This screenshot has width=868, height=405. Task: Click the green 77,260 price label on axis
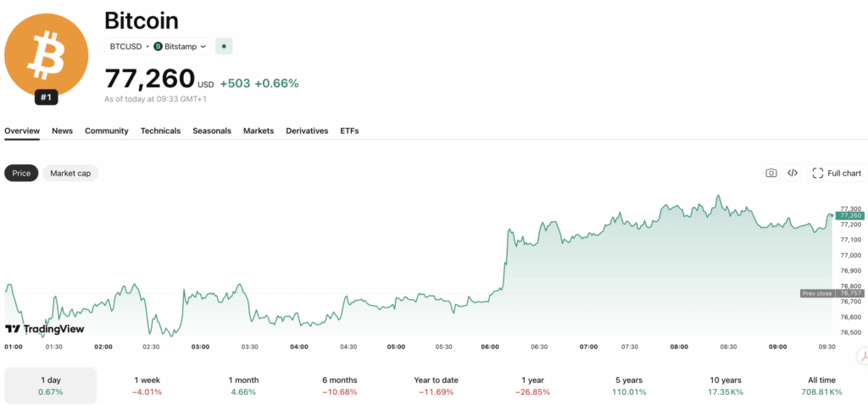point(850,215)
